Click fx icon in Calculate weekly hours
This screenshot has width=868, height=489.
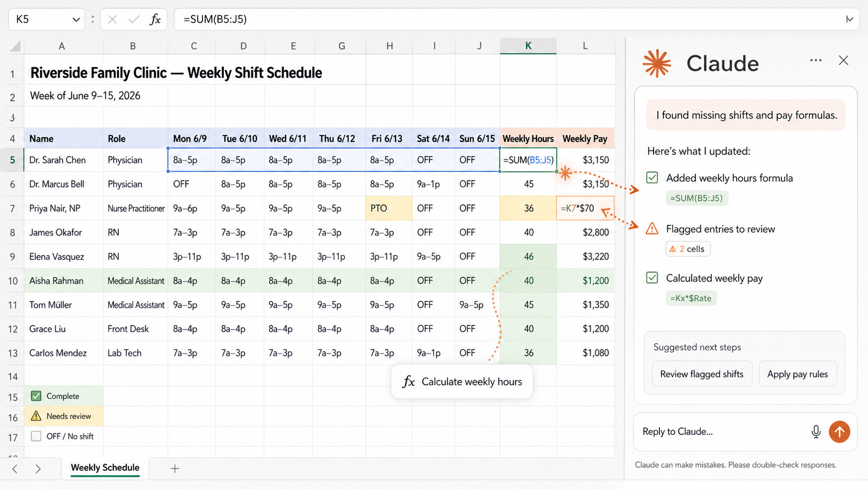tap(409, 382)
